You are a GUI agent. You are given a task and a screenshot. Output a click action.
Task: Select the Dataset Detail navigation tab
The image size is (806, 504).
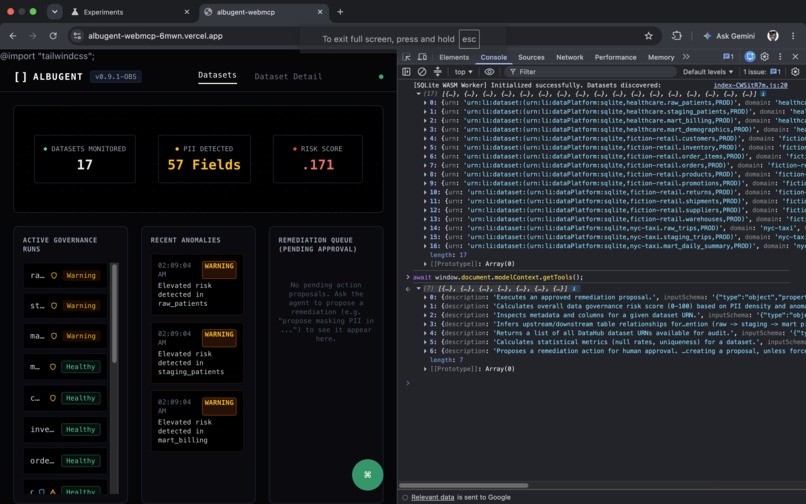[288, 77]
